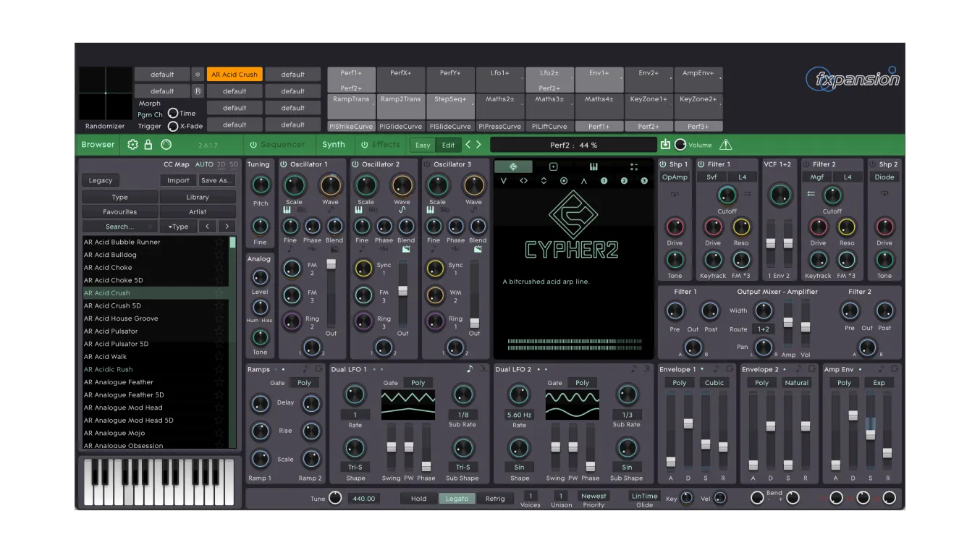
Task: Click the Retrig button
Action: point(495,499)
